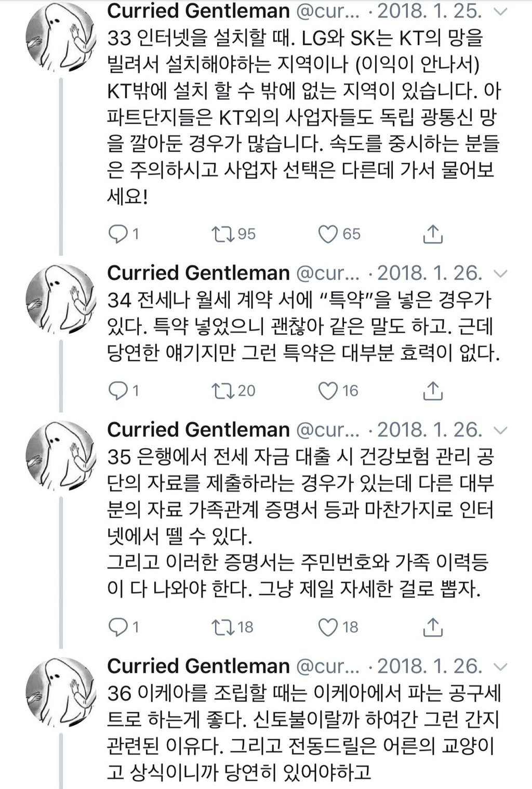
Task: Share tweet 35 via share icon
Action: pyautogui.click(x=432, y=627)
